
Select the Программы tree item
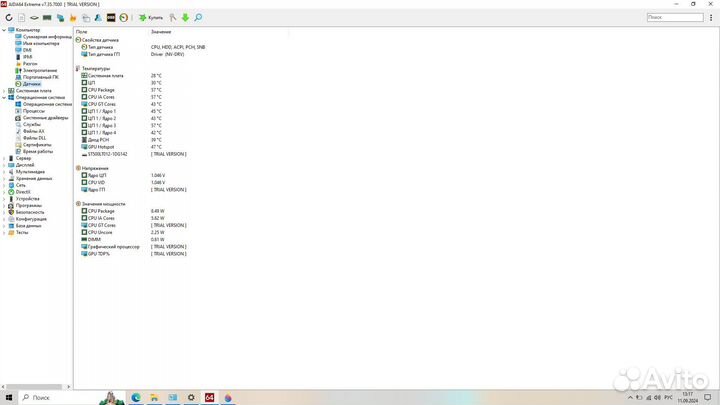[28, 206]
